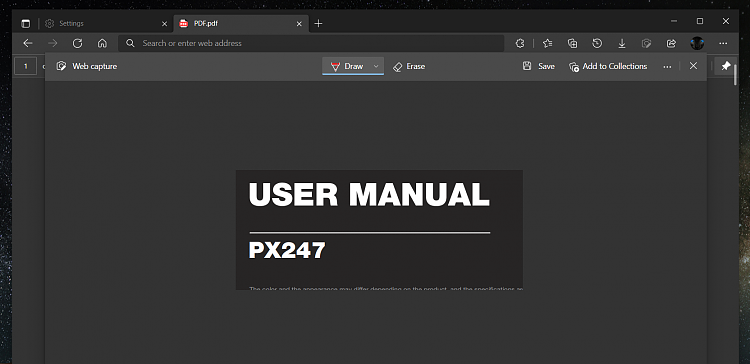The image size is (750, 364).
Task: Expand the Draw tool options dropdown
Action: tap(376, 66)
